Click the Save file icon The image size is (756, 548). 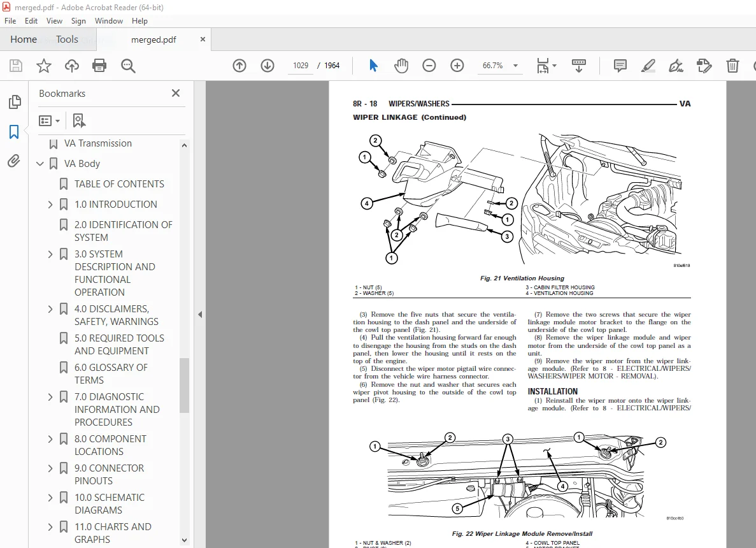(16, 66)
